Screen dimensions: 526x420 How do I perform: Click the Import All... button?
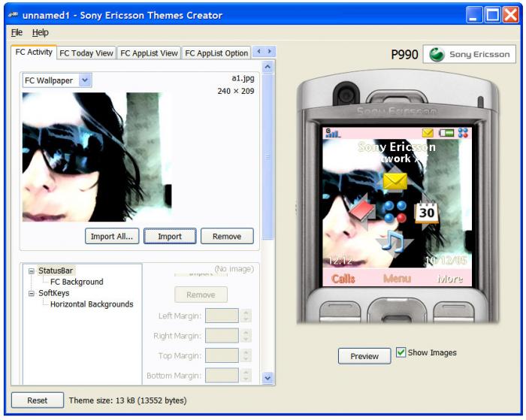coord(111,236)
